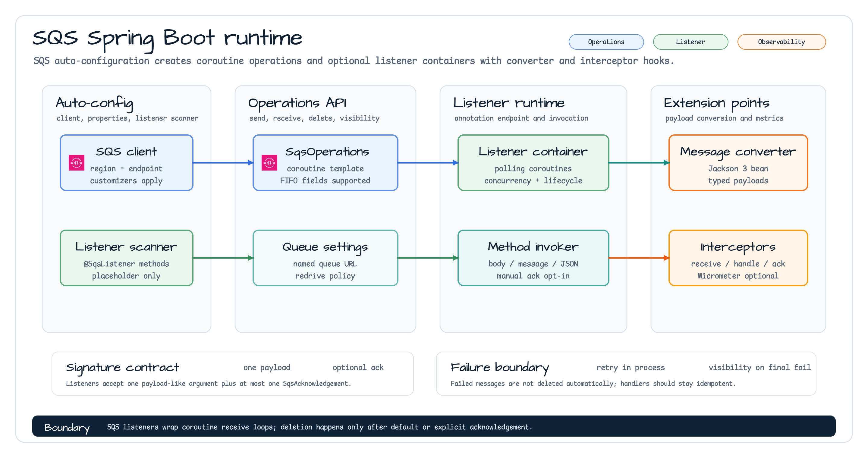868x458 pixels.
Task: Click the SqsOperations heading
Action: [x=327, y=152]
